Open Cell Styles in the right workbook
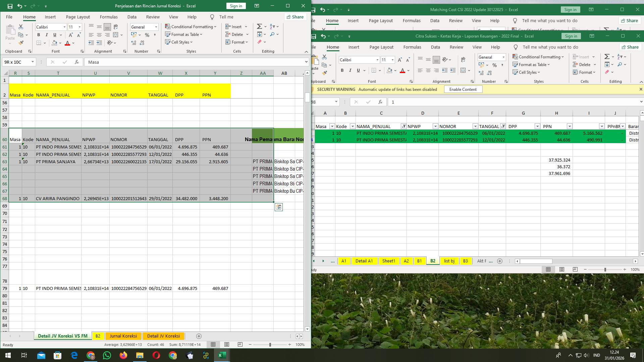Image resolution: width=644 pixels, height=362 pixels. (x=527, y=72)
